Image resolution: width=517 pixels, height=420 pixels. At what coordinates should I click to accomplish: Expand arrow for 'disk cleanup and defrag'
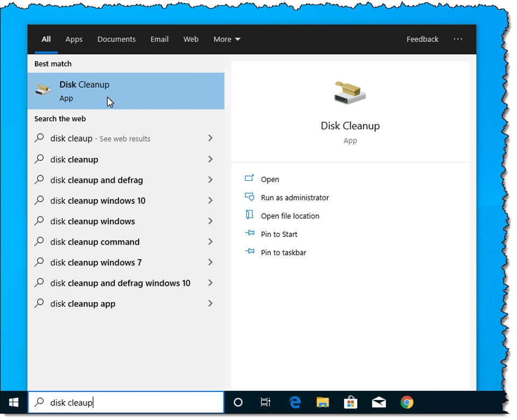coord(210,180)
